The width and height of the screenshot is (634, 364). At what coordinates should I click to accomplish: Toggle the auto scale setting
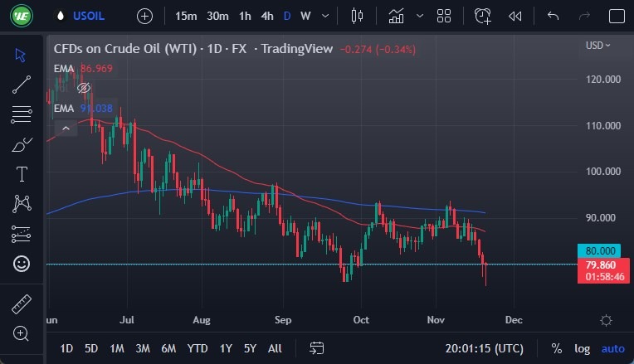click(612, 348)
